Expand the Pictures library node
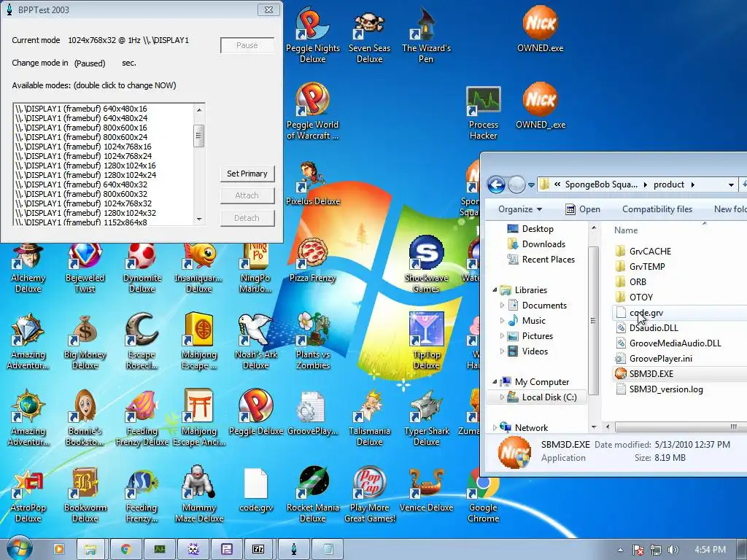This screenshot has height=560, width=747. 502,335
